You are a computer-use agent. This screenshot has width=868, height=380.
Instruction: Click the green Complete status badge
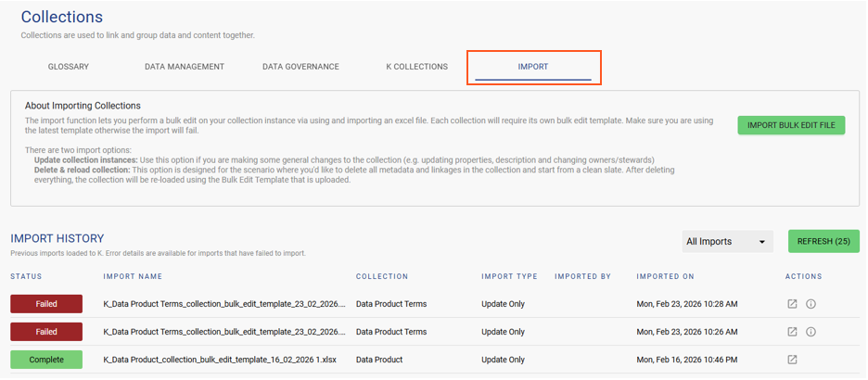(46, 360)
